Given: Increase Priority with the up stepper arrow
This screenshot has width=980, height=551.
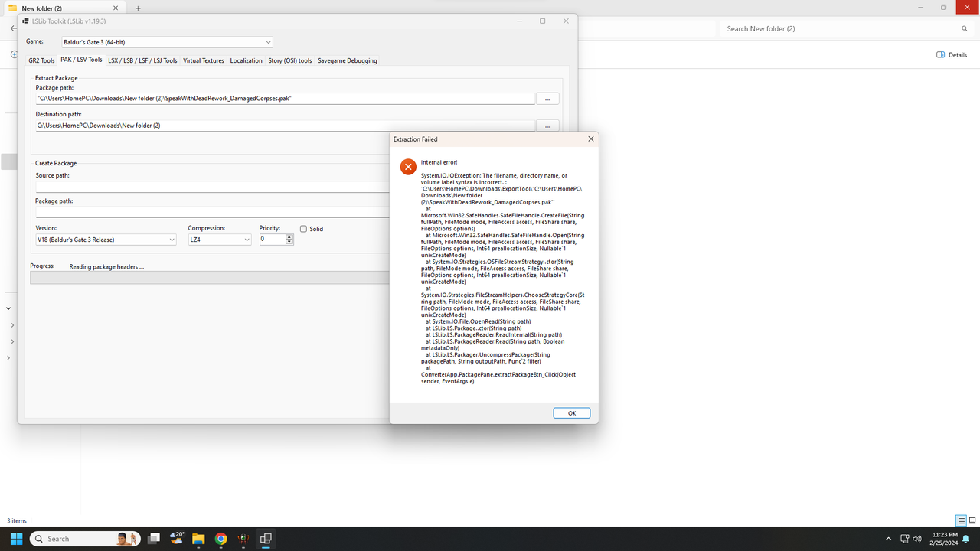Looking at the screenshot, I should click(289, 237).
